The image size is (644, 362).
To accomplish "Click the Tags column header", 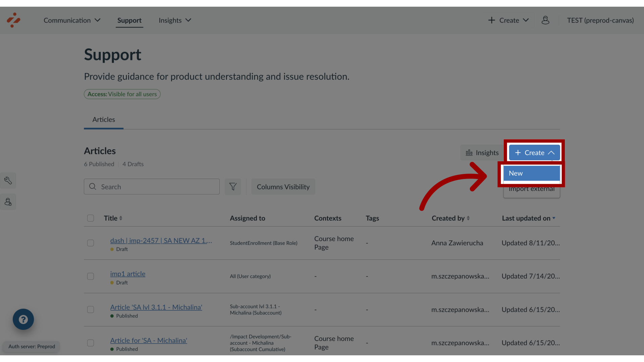I will coord(372,218).
